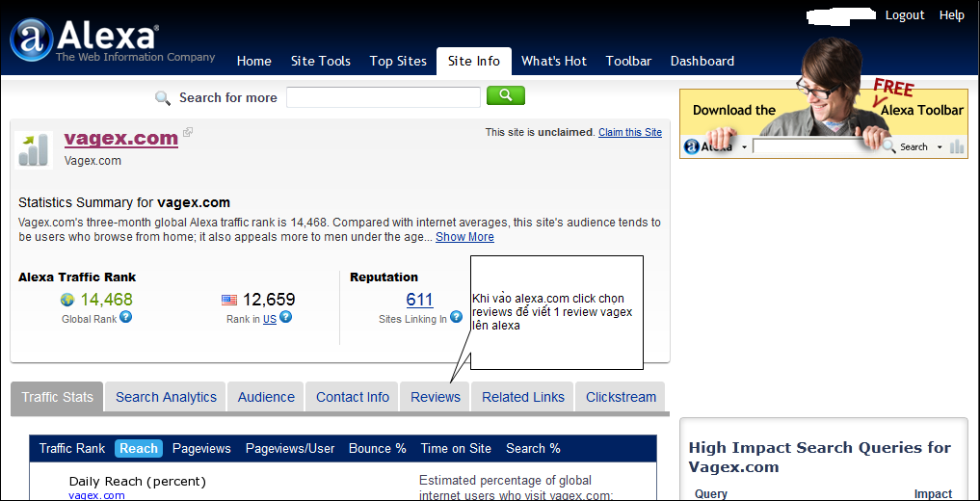Screen dimensions: 980x501
Task: Open the vagex.com title link
Action: coord(121,138)
